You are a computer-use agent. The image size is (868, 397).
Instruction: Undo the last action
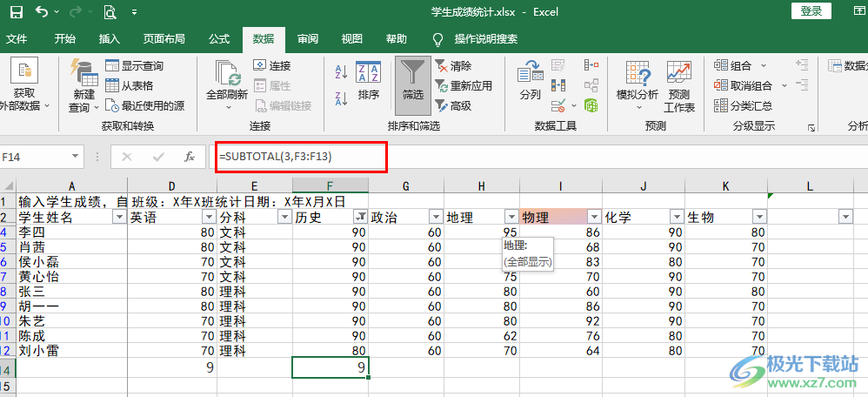pos(42,11)
